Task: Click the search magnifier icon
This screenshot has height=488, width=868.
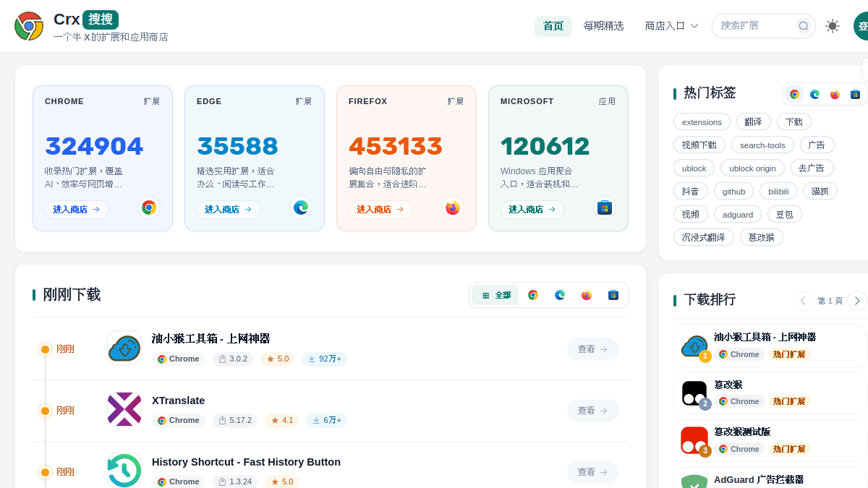Action: pos(804,26)
